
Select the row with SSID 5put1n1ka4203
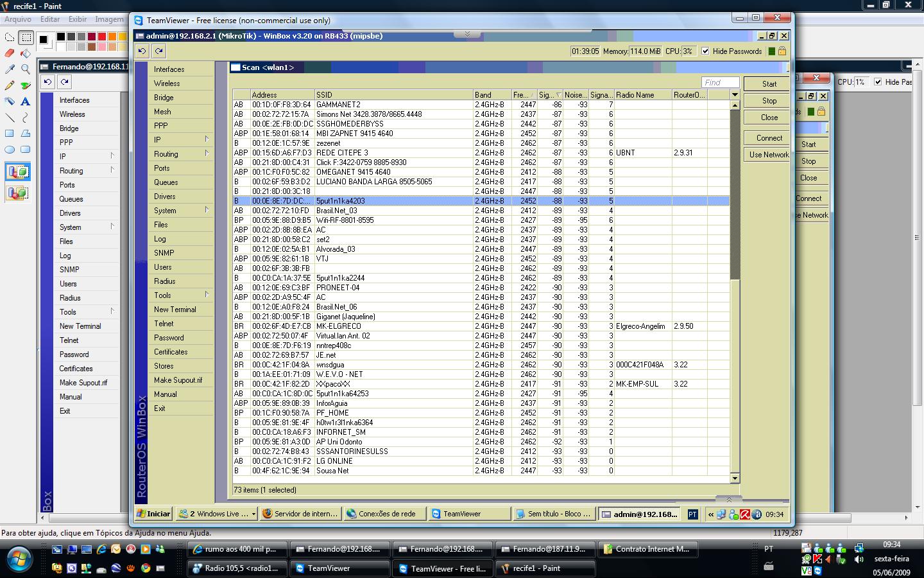[x=340, y=201]
